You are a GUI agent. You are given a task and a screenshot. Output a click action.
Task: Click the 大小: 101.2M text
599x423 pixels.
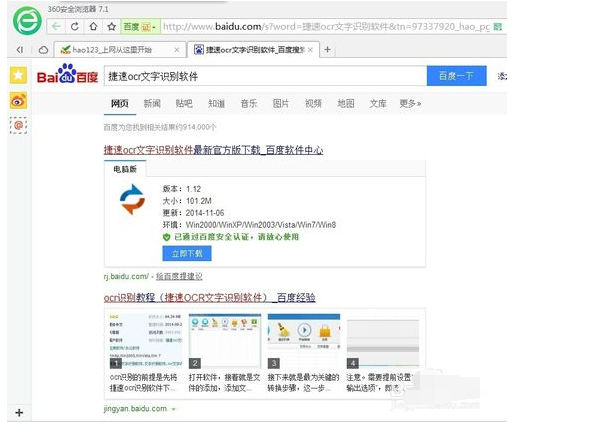(187, 201)
